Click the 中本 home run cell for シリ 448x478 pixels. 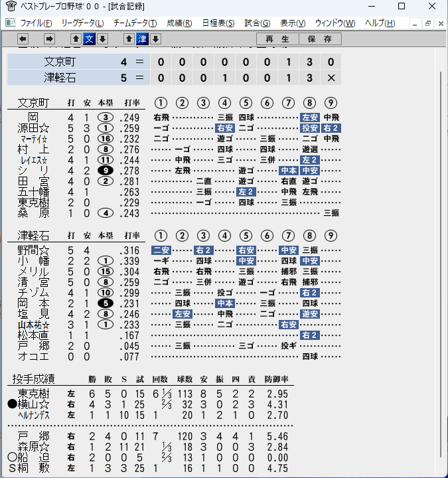[288, 171]
